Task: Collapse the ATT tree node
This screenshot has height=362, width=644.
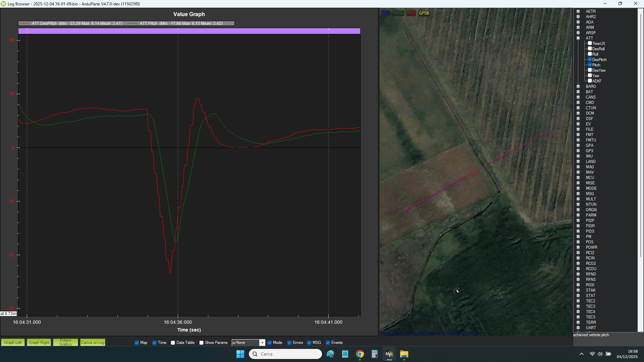Action: [578, 38]
